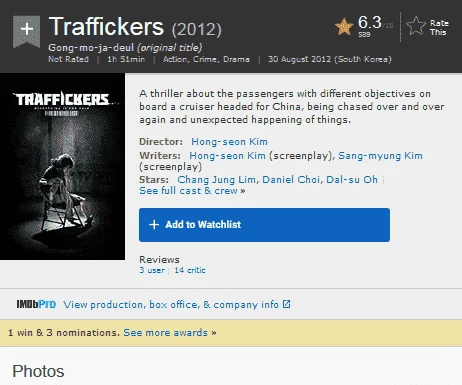Image resolution: width=462 pixels, height=385 pixels.
Task: Open director Hong-seon Kim's page
Action: [x=229, y=142]
